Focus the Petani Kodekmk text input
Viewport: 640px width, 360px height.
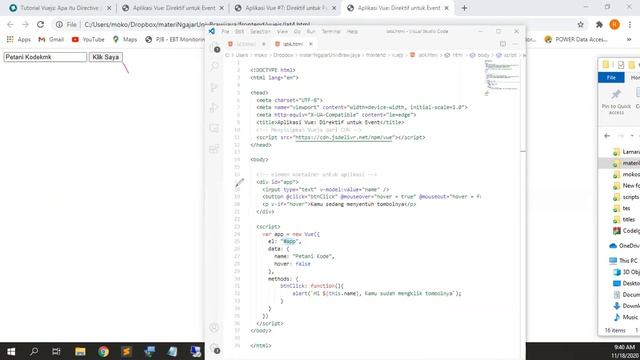[x=45, y=57]
